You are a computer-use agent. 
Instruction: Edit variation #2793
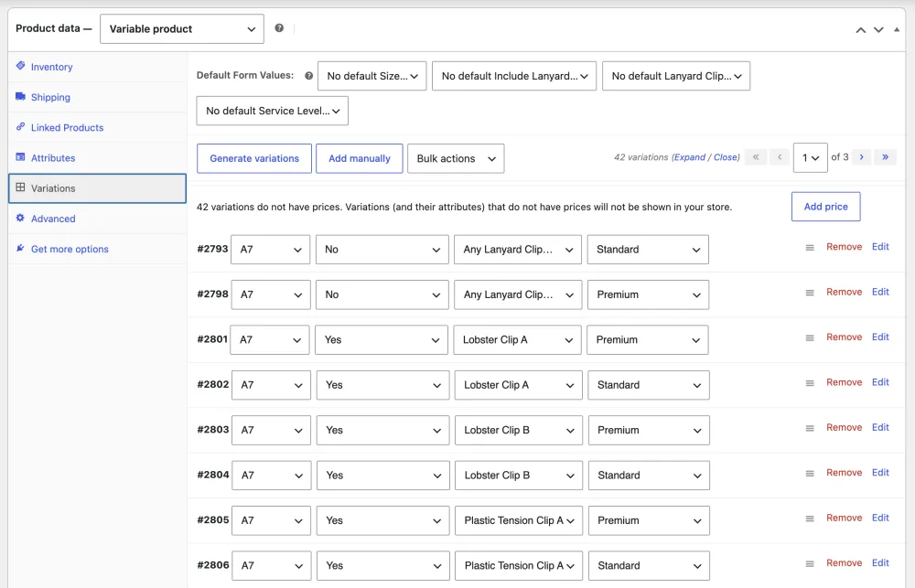(x=880, y=247)
